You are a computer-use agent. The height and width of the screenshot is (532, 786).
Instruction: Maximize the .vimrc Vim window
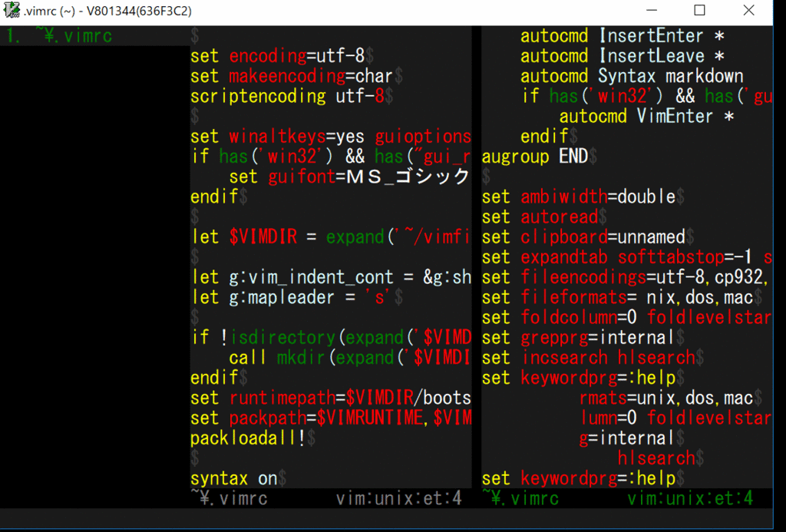click(699, 10)
